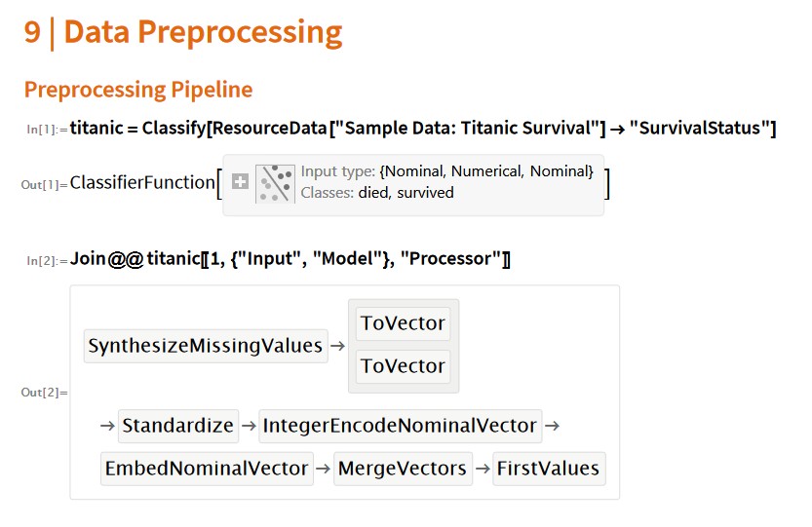Click the Input type summary text
Viewport: 812px width, 527px height.
point(446,171)
